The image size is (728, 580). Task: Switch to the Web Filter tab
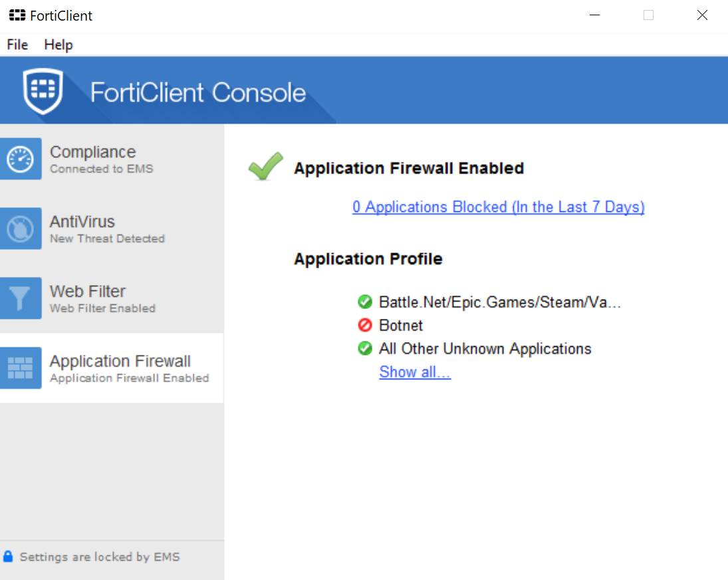click(x=112, y=298)
